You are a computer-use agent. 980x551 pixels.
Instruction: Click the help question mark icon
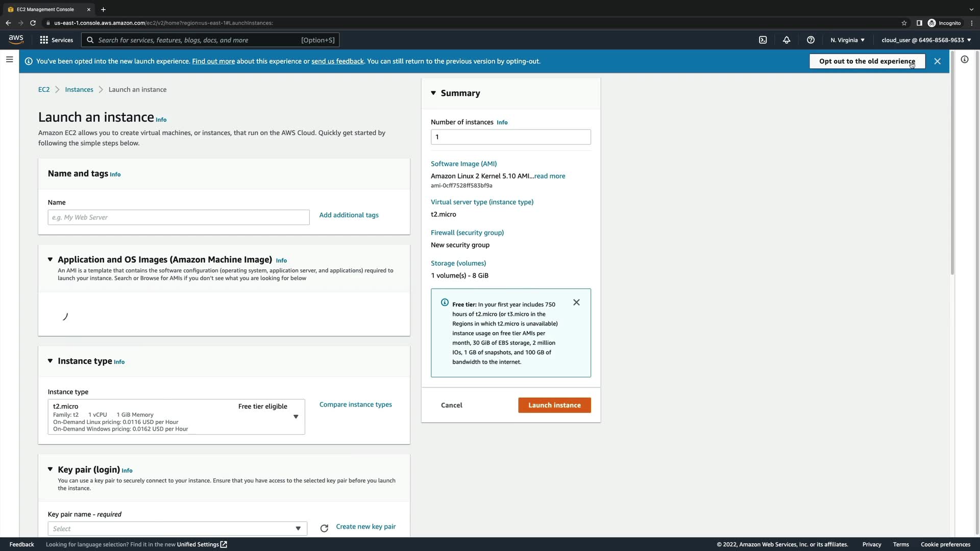[811, 40]
